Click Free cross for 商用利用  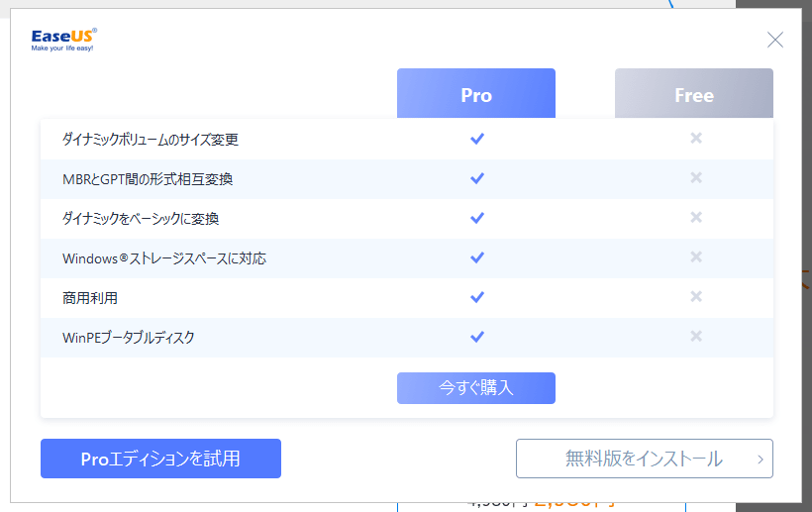click(x=696, y=296)
